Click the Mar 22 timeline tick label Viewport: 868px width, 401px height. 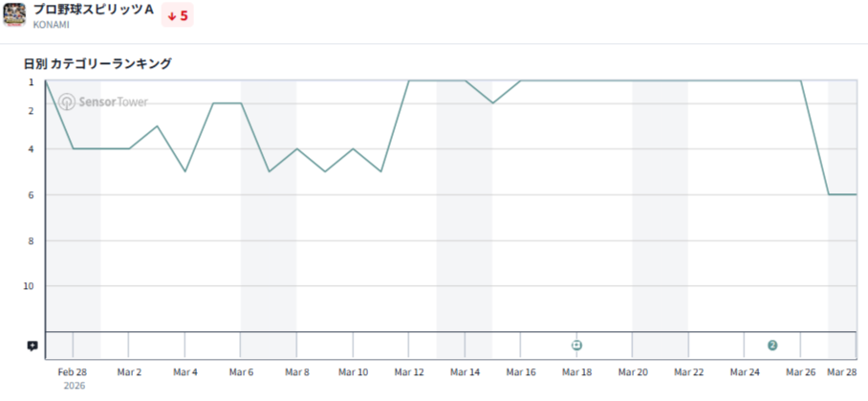[x=689, y=371]
